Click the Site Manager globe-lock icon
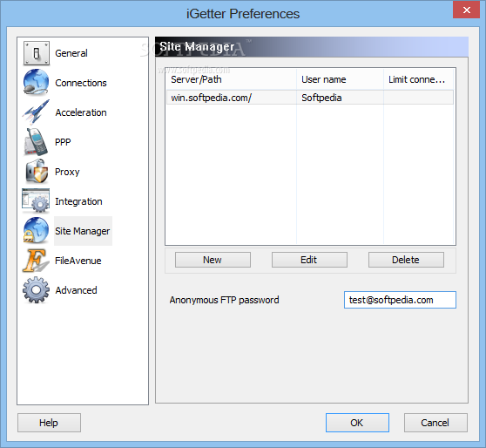The width and height of the screenshot is (486, 448). pyautogui.click(x=36, y=230)
